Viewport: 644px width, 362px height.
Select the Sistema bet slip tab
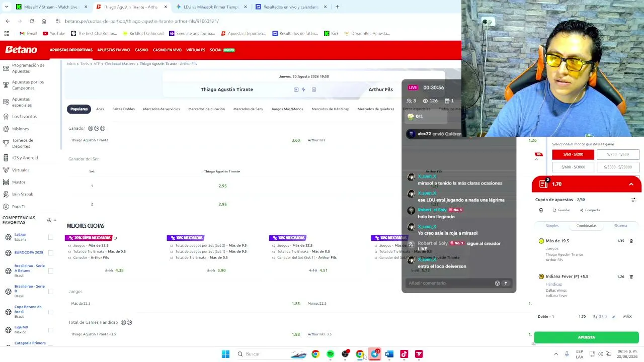point(620,226)
